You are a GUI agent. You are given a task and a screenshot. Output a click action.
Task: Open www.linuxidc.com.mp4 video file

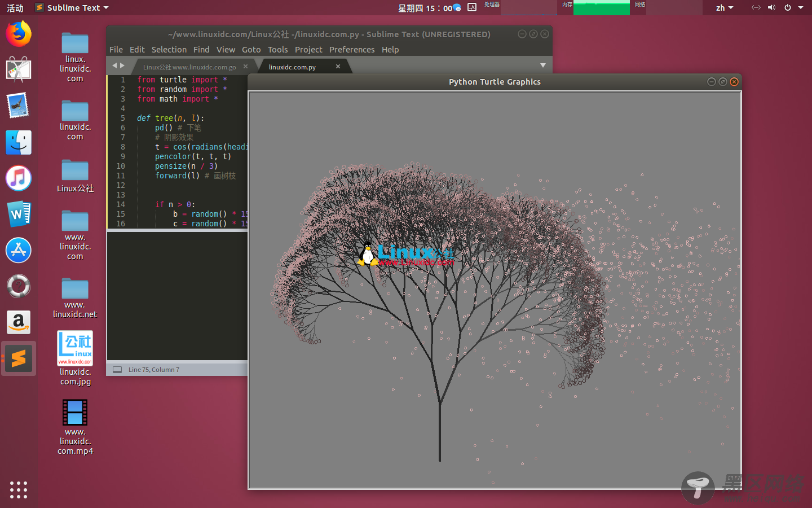coord(75,427)
